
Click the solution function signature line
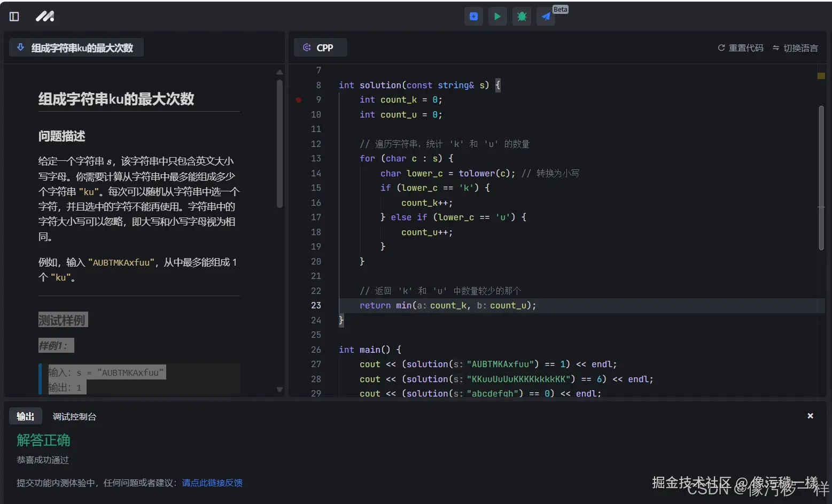419,85
